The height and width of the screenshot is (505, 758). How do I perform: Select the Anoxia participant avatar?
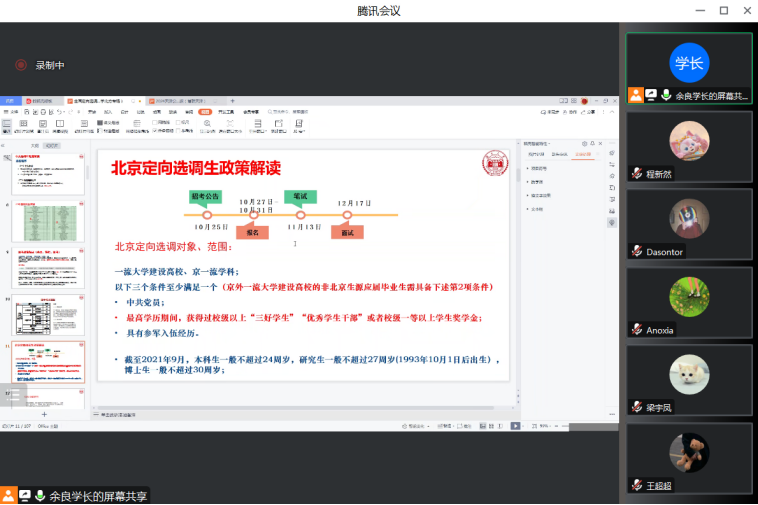tap(689, 296)
